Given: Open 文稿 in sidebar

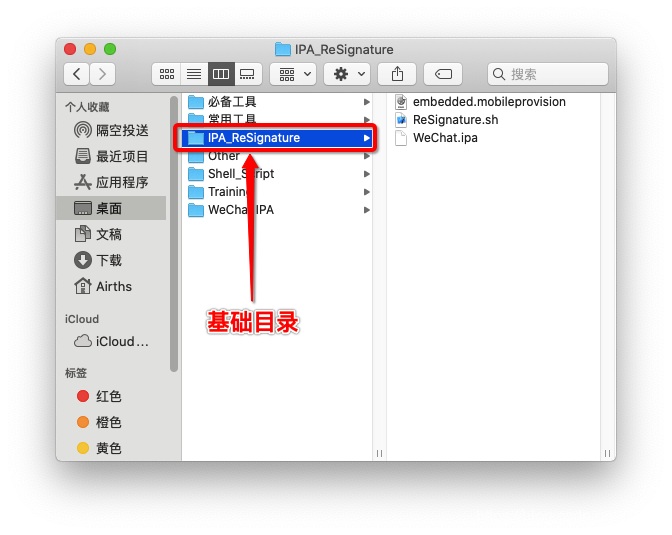Looking at the screenshot, I should [112, 234].
